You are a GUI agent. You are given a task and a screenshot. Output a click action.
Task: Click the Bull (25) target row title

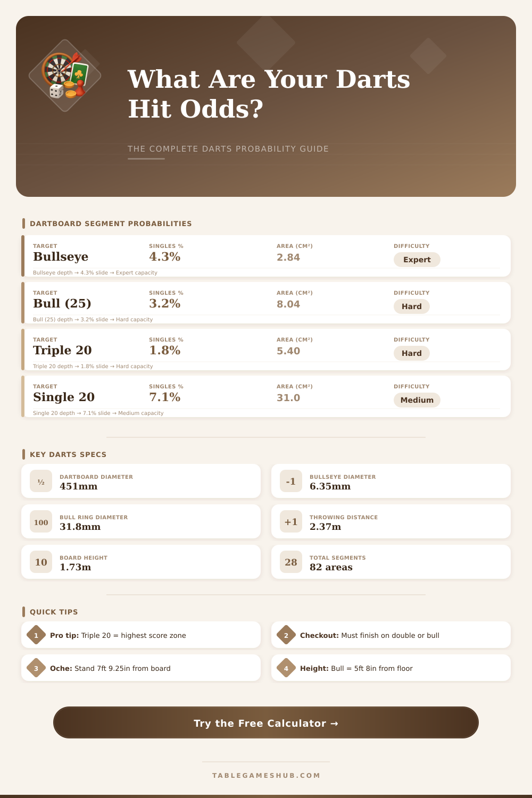62,303
